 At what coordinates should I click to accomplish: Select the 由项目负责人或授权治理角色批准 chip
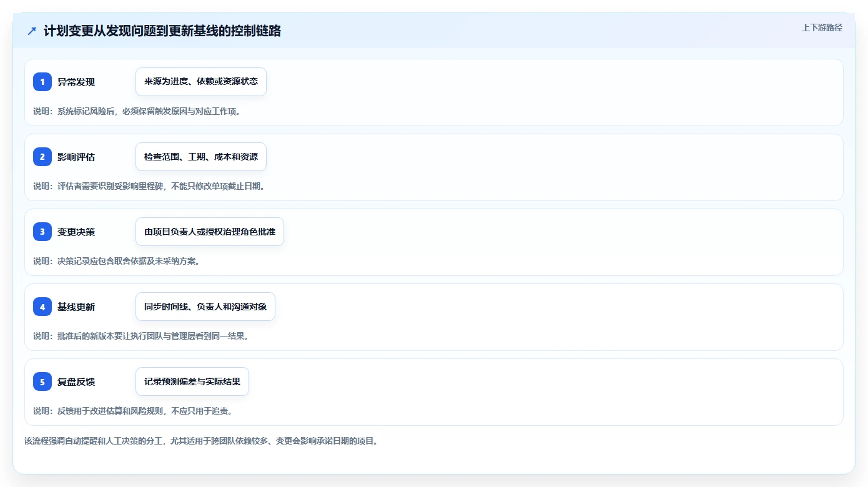coord(210,232)
